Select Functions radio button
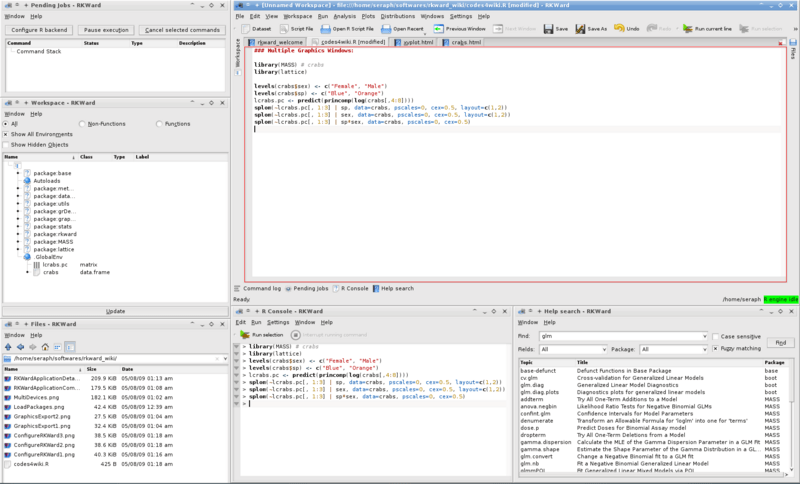The height and width of the screenshot is (484, 800). [x=159, y=124]
